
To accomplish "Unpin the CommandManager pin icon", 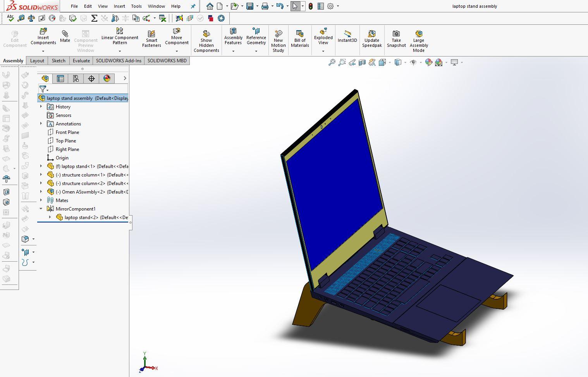I will pyautogui.click(x=193, y=6).
